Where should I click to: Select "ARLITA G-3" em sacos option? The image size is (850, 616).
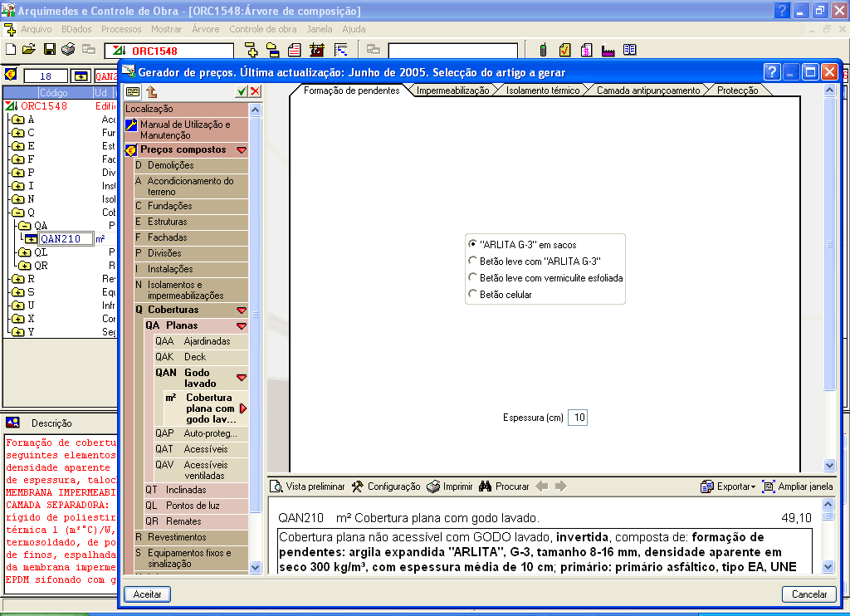click(x=473, y=245)
